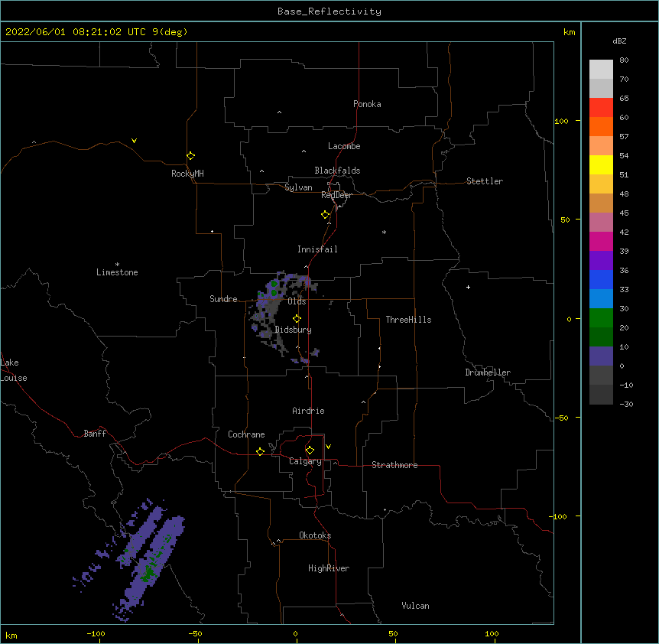Image resolution: width=659 pixels, height=644 pixels.
Task: Click the white plus marker north of Drumheller
Action: (468, 287)
